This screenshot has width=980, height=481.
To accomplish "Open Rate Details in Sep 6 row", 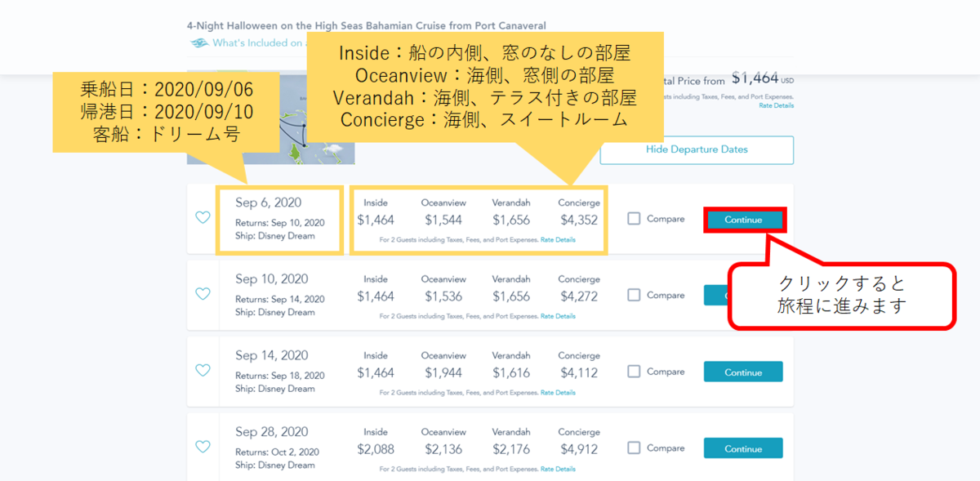I will click(x=558, y=240).
